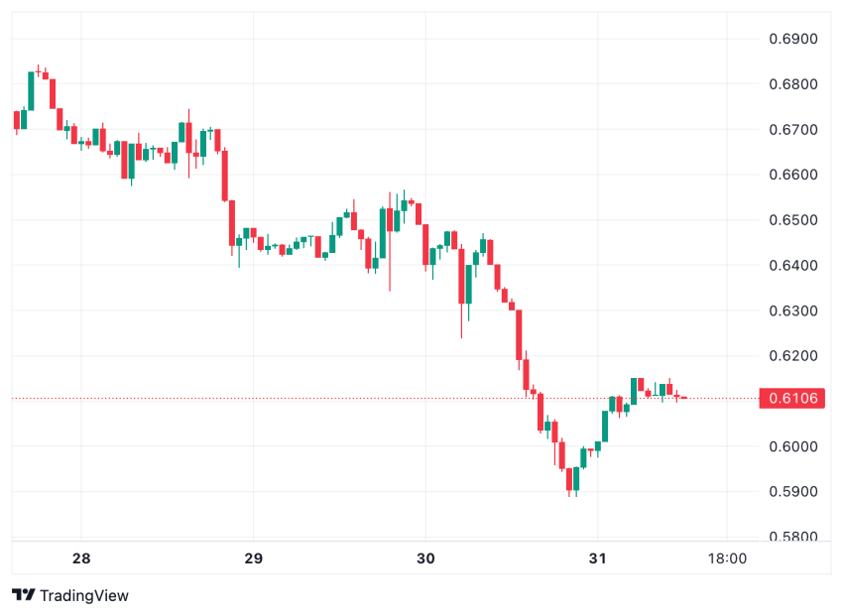The width and height of the screenshot is (843, 616).
Task: Select the 28 date label on time axis
Action: tap(81, 558)
